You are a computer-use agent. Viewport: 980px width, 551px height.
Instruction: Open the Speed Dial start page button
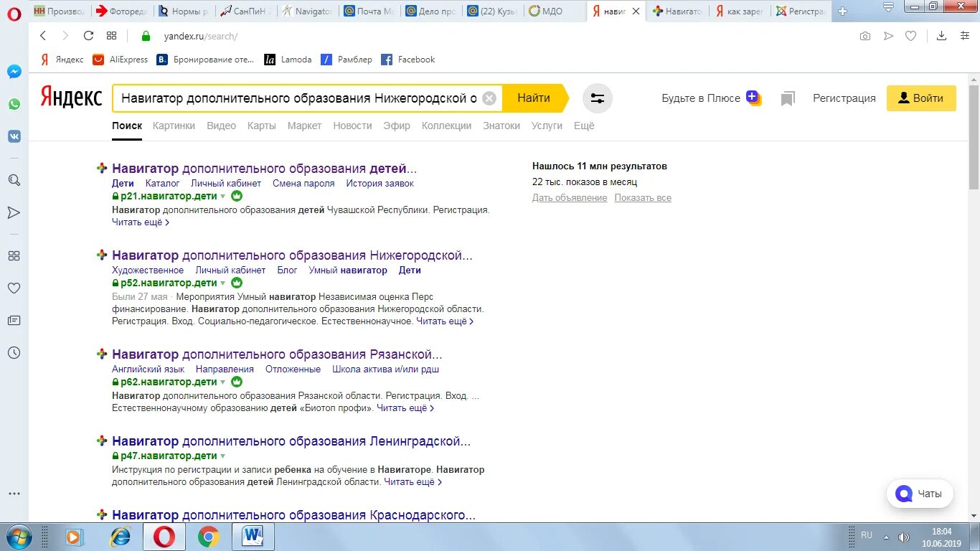tap(111, 35)
